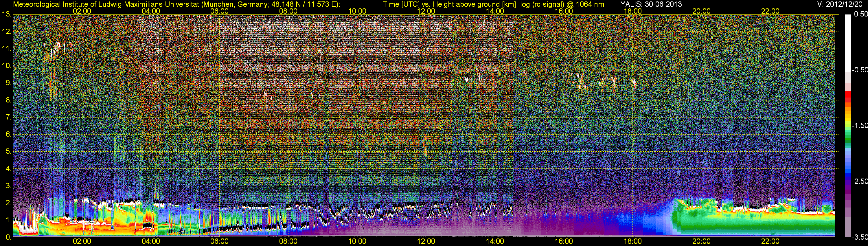Click the 5 km height axis label

(8, 152)
